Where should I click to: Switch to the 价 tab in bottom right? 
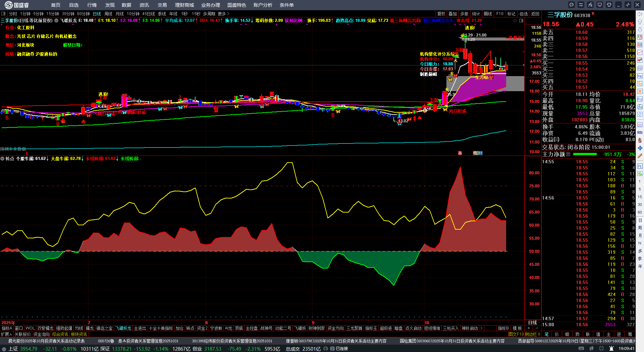click(557, 334)
